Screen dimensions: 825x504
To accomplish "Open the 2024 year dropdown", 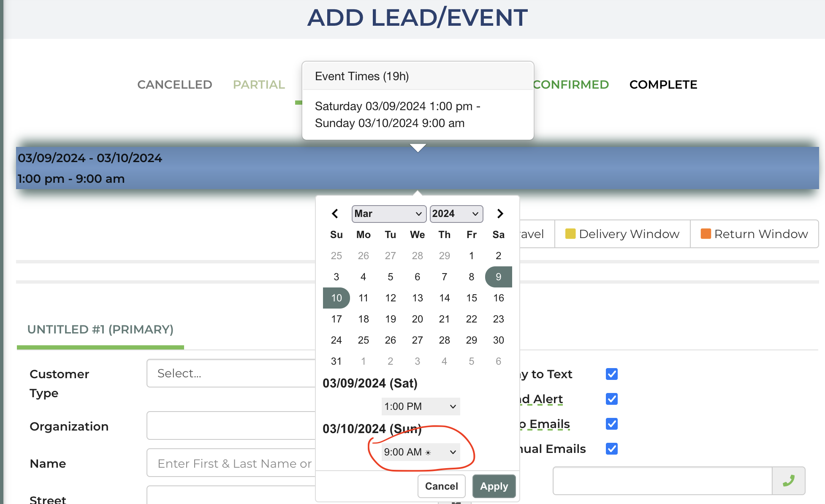I will (x=456, y=214).
